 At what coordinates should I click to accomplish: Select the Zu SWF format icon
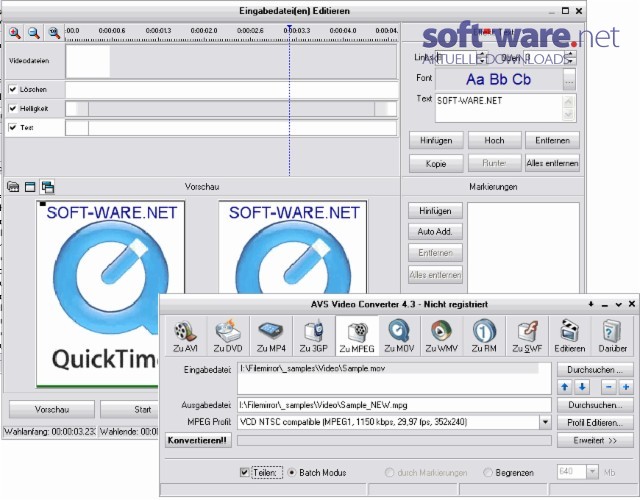(527, 336)
